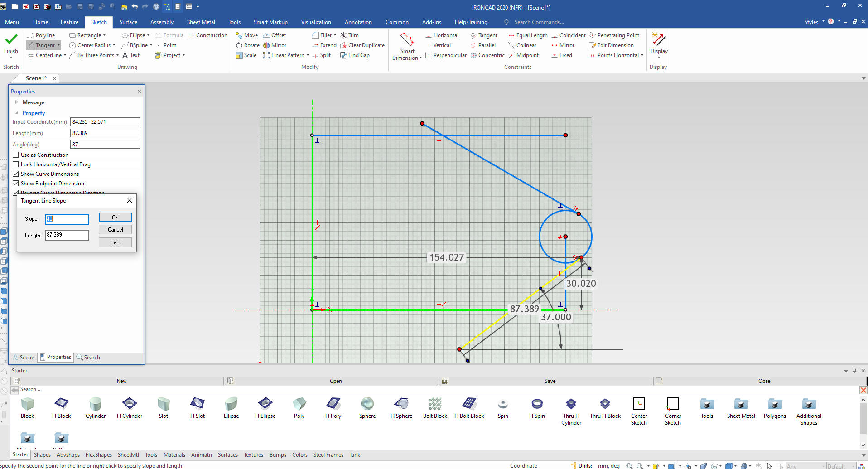Screen dimensions: 868x469
Task: Expand the Message section in Properties
Action: pyautogui.click(x=17, y=102)
